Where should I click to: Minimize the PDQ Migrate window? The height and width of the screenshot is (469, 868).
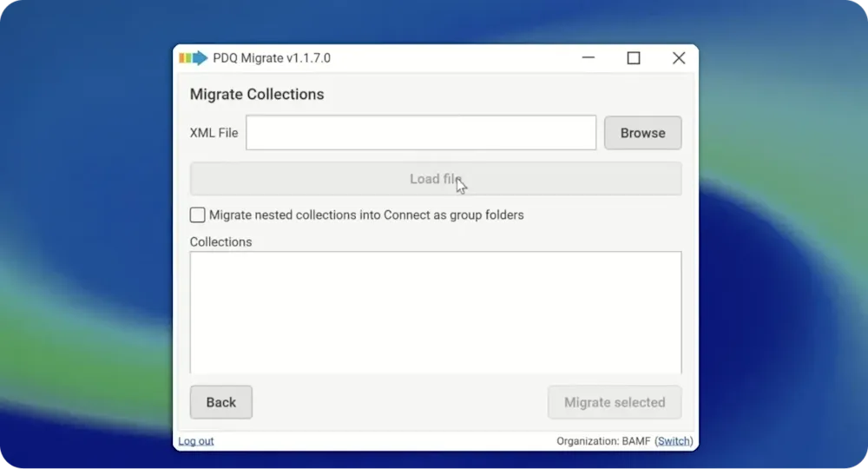tap(589, 57)
